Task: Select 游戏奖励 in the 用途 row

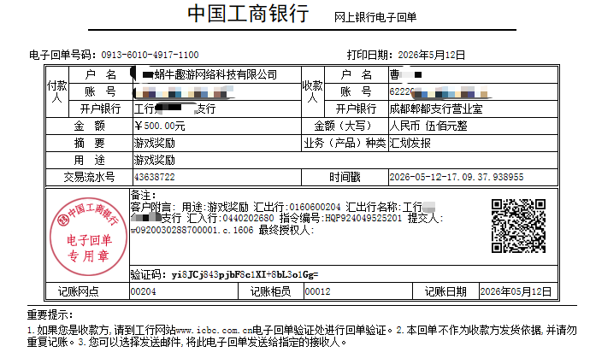Action: (154, 161)
